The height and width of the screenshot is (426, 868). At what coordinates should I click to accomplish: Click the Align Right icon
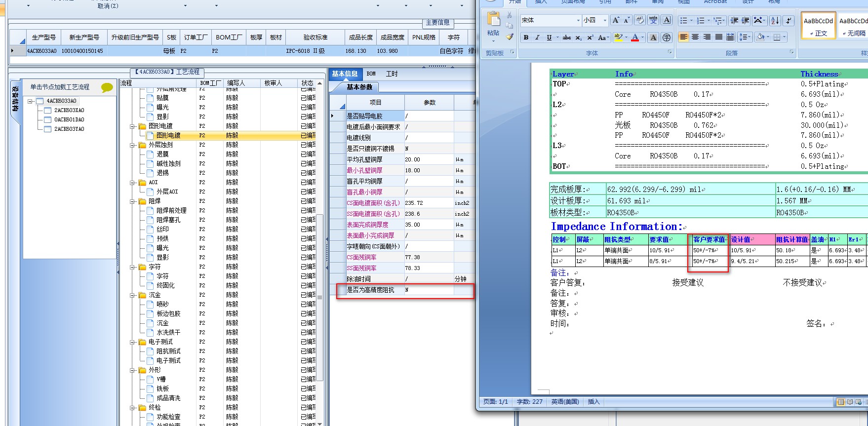pyautogui.click(x=707, y=37)
